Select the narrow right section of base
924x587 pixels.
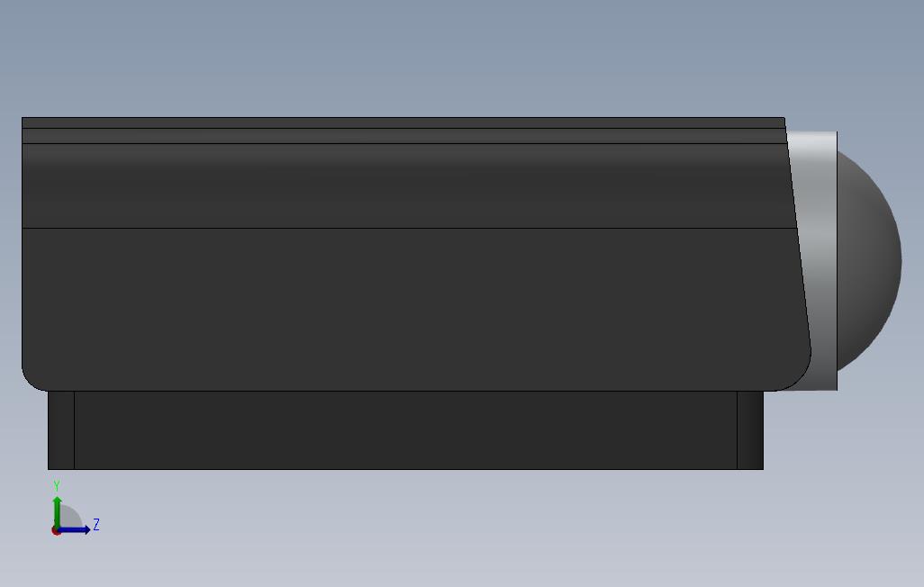point(750,430)
